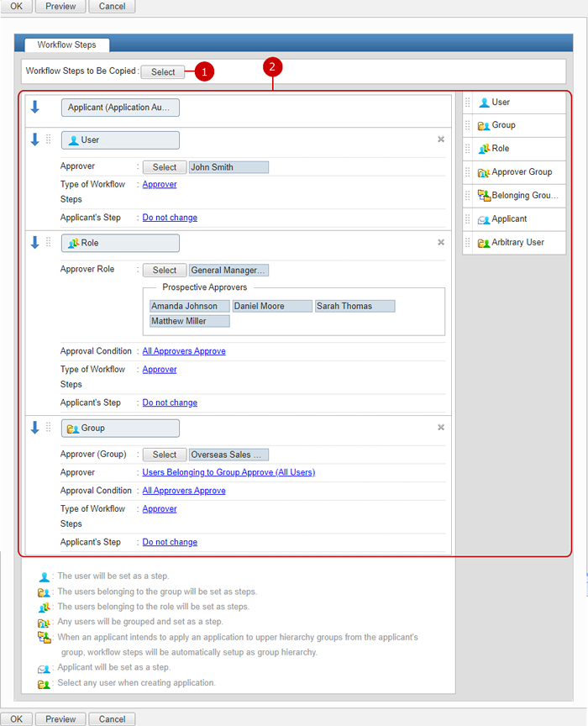The height and width of the screenshot is (726, 588).
Task: Select prospective approver Sarah Thomas
Action: pyautogui.click(x=355, y=306)
